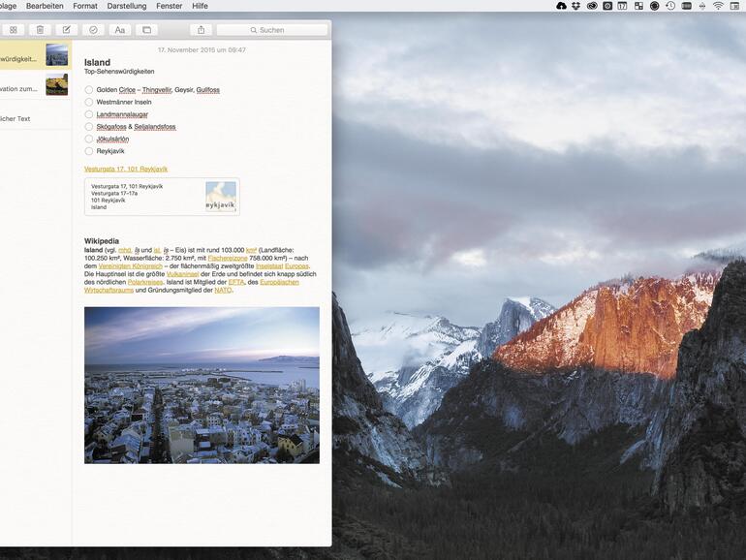
Task: Mark Reykjavík checklist item as done
Action: (89, 151)
